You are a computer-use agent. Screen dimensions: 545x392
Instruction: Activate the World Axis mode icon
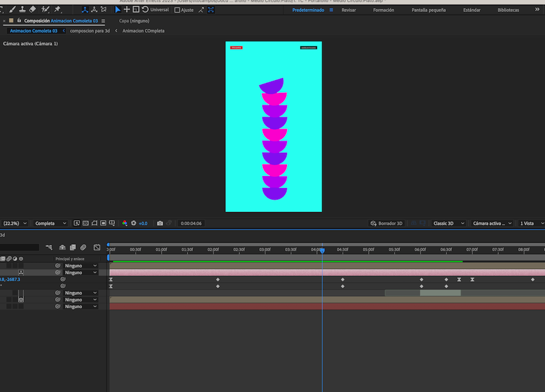94,10
